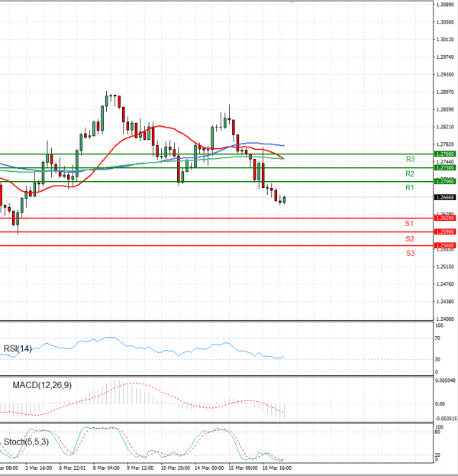Click the 16 Mar 16:00 time label
This screenshot has width=458, height=476.
(276, 468)
